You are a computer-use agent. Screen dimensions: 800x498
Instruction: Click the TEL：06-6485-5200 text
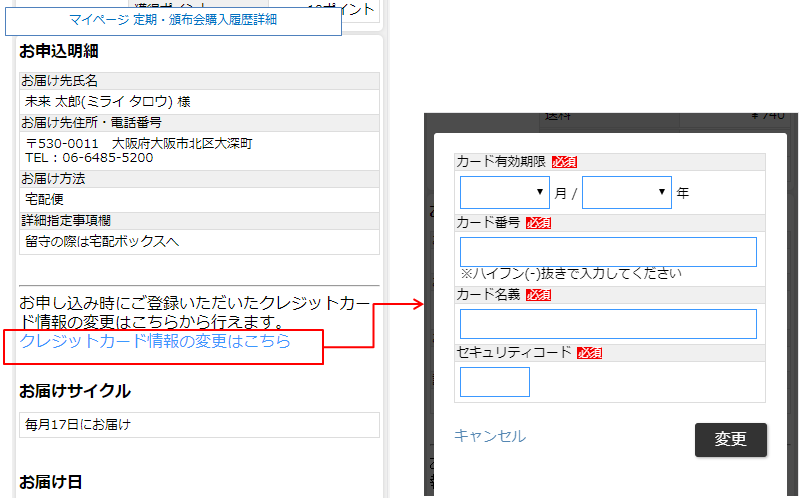(89, 158)
